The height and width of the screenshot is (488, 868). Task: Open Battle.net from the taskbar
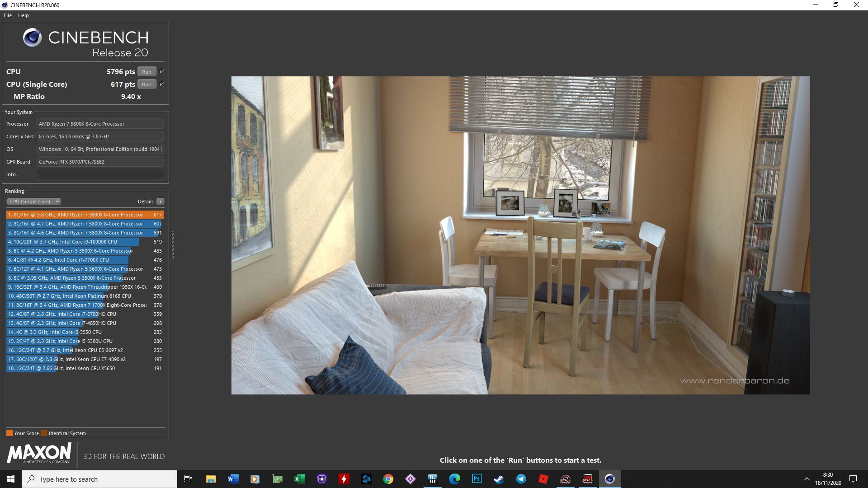click(366, 479)
